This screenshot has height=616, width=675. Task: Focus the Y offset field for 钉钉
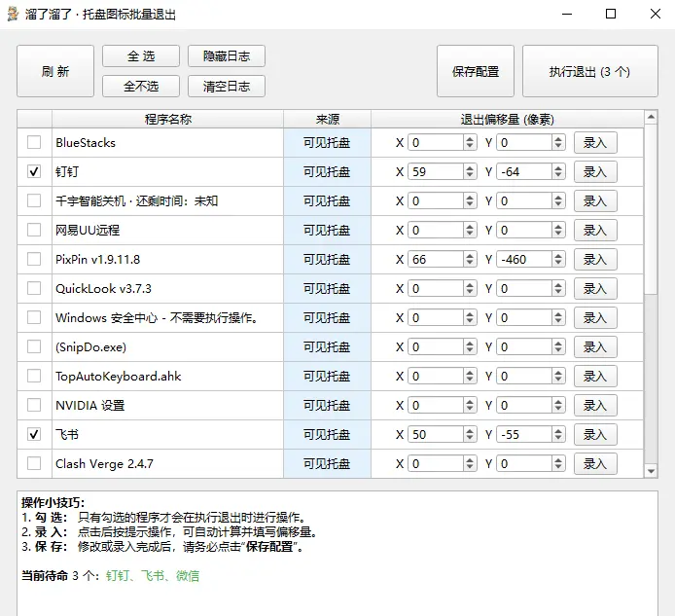524,172
